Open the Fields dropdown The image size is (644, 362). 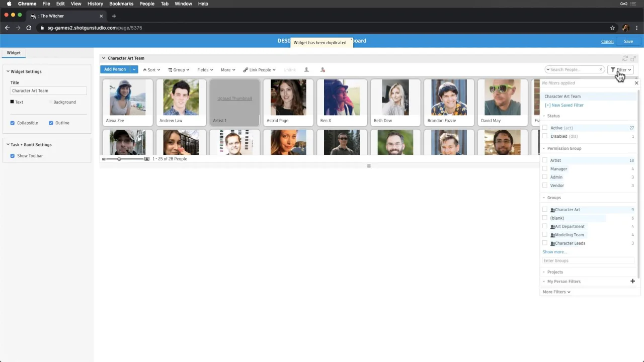205,70
